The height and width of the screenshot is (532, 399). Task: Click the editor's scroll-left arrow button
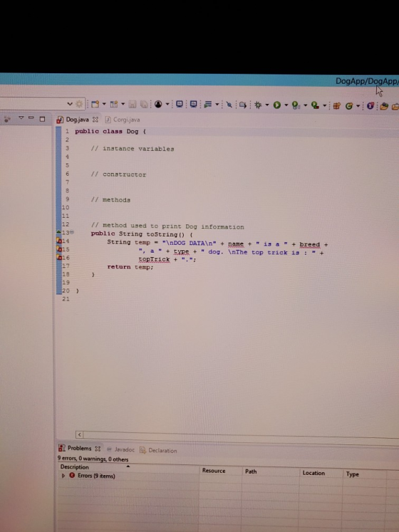[80, 434]
